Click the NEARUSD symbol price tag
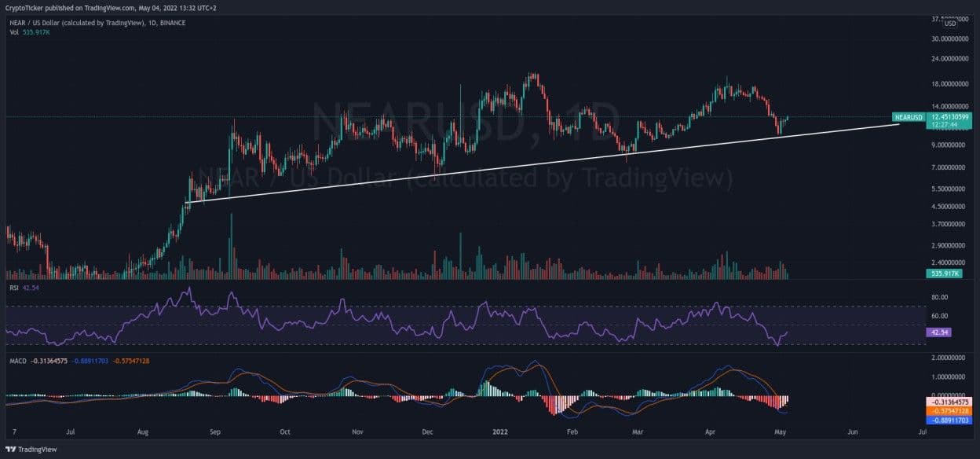The image size is (980, 459). [909, 117]
